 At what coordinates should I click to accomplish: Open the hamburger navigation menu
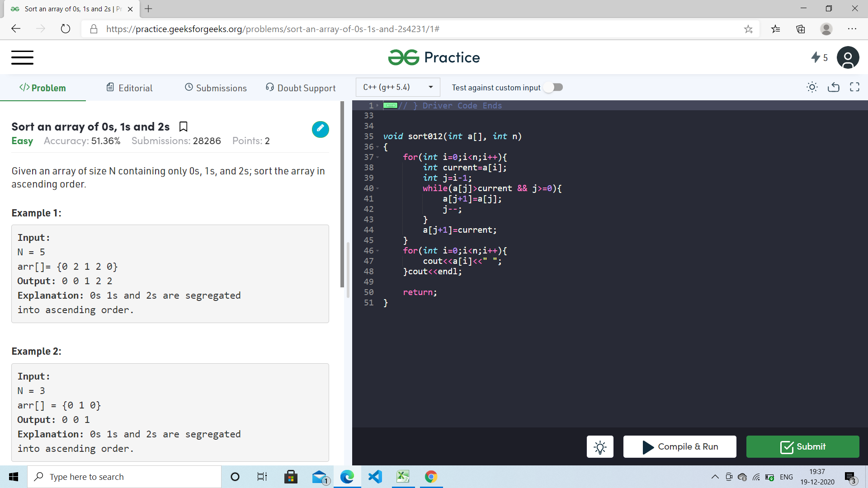[x=22, y=57]
